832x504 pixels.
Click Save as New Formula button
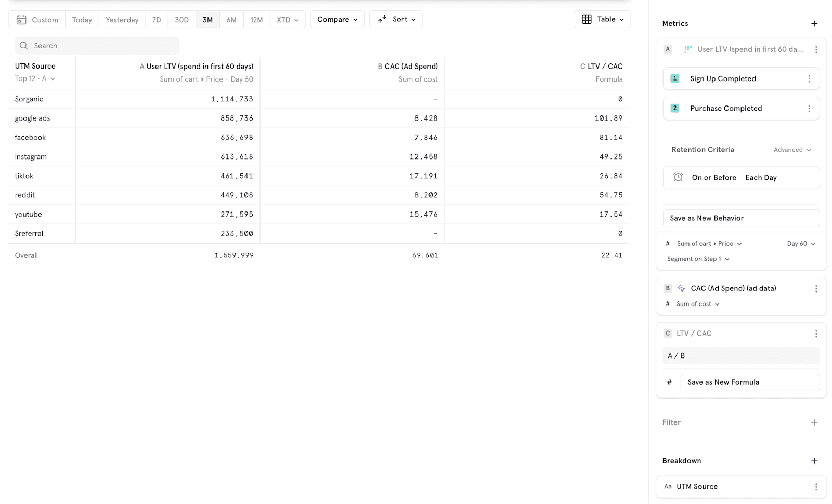click(749, 382)
